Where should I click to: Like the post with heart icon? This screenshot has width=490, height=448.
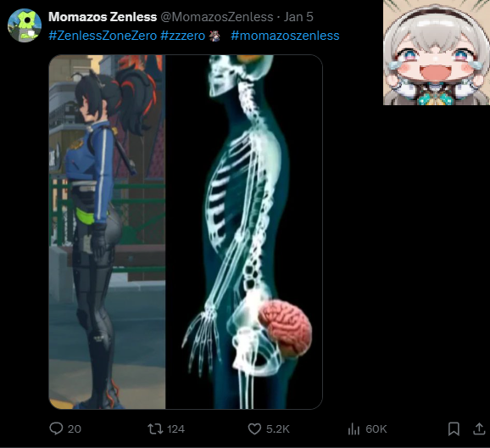pos(254,428)
